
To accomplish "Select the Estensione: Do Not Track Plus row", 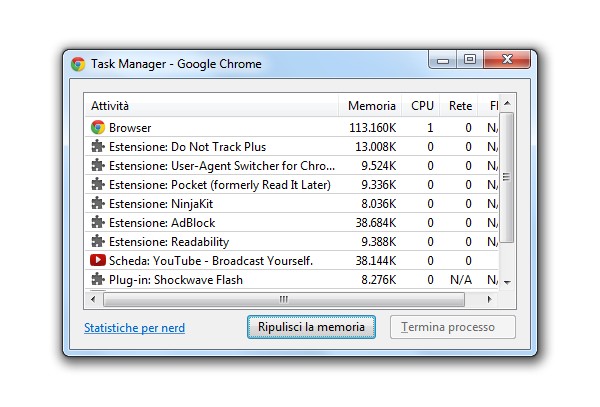I will (292, 147).
